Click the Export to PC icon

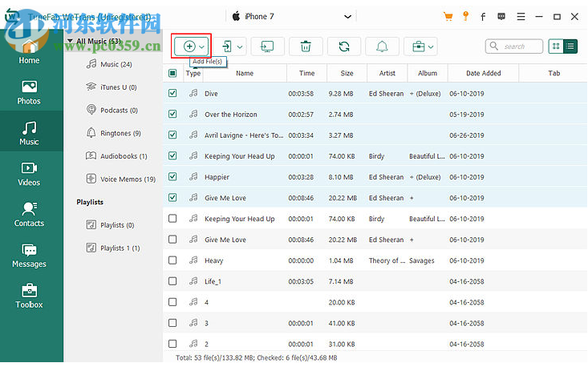pos(267,46)
